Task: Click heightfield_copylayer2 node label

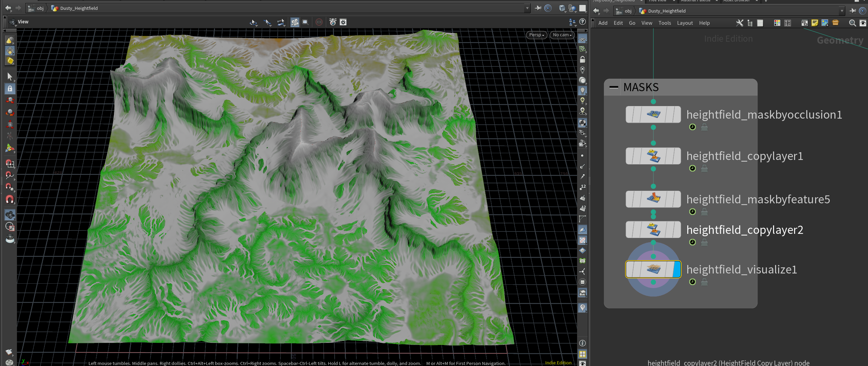Action: click(745, 230)
